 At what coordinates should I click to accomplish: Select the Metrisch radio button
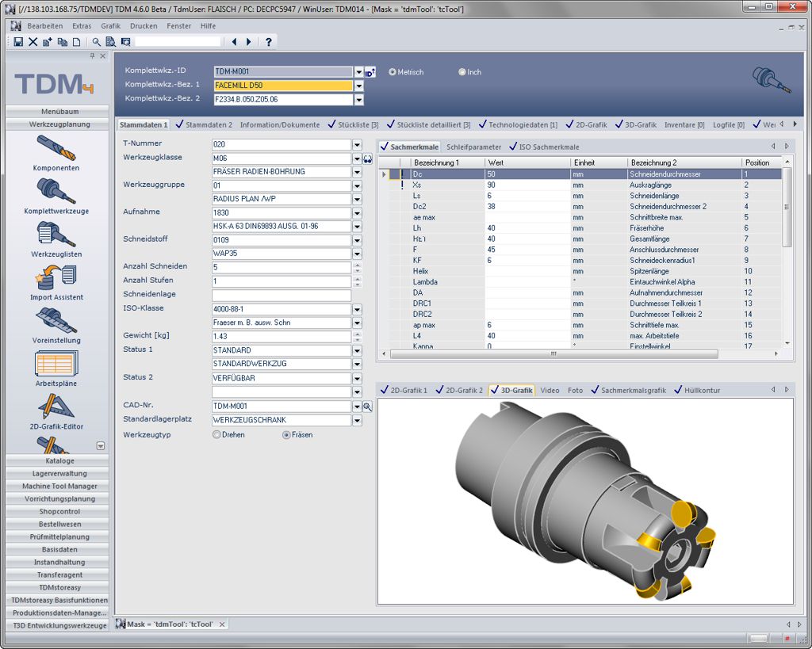coord(392,72)
